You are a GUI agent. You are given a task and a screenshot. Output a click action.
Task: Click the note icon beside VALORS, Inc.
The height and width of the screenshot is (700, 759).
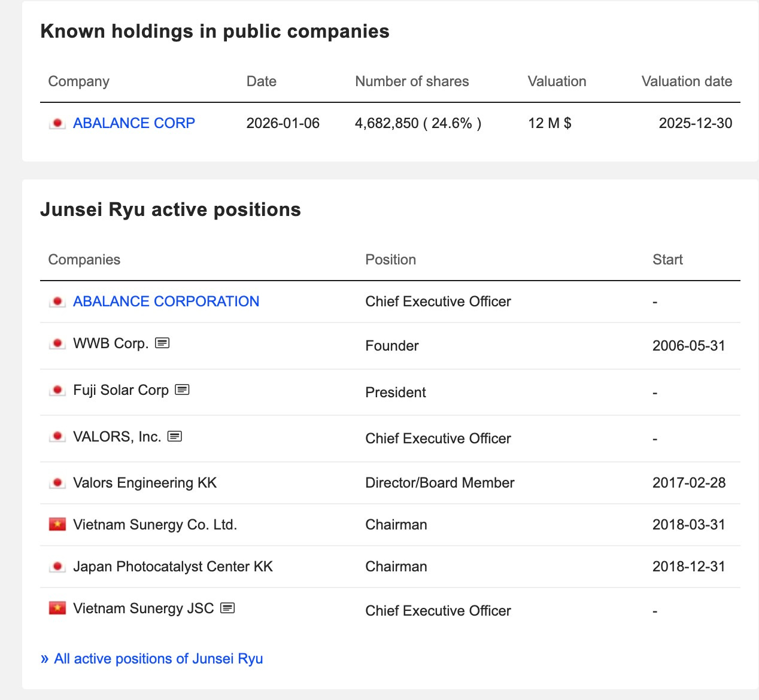pos(175,436)
